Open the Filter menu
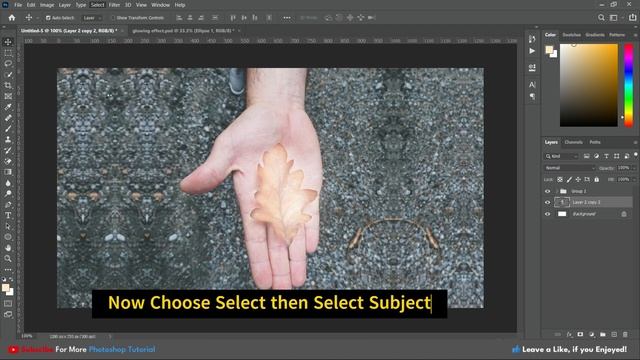640x360 pixels. click(114, 5)
